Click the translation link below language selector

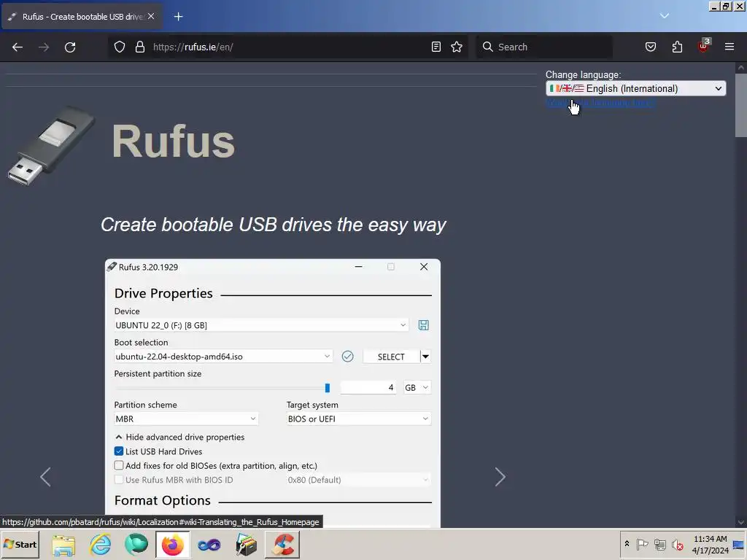[601, 103]
